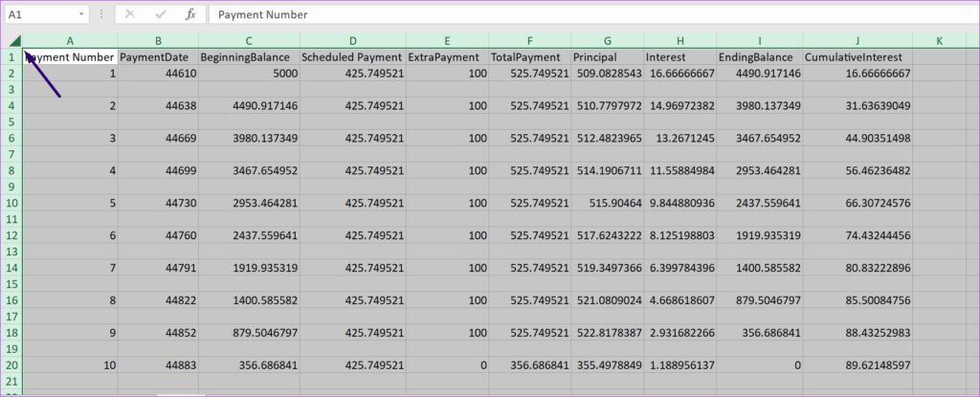This screenshot has width=980, height=397.
Task: Click the Select All corner triangle
Action: point(15,40)
